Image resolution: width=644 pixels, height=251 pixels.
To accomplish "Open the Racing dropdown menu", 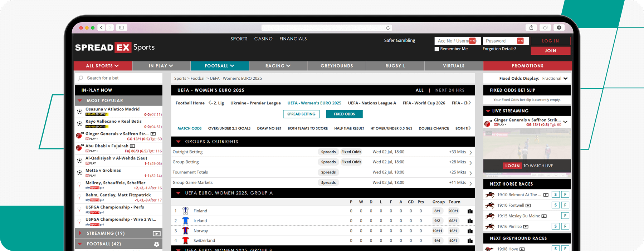I will click(x=278, y=66).
